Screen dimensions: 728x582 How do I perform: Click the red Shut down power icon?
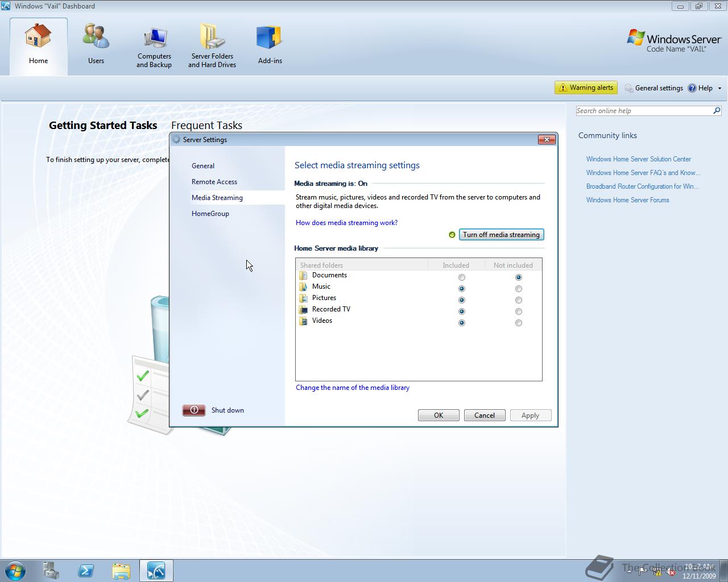pyautogui.click(x=193, y=410)
